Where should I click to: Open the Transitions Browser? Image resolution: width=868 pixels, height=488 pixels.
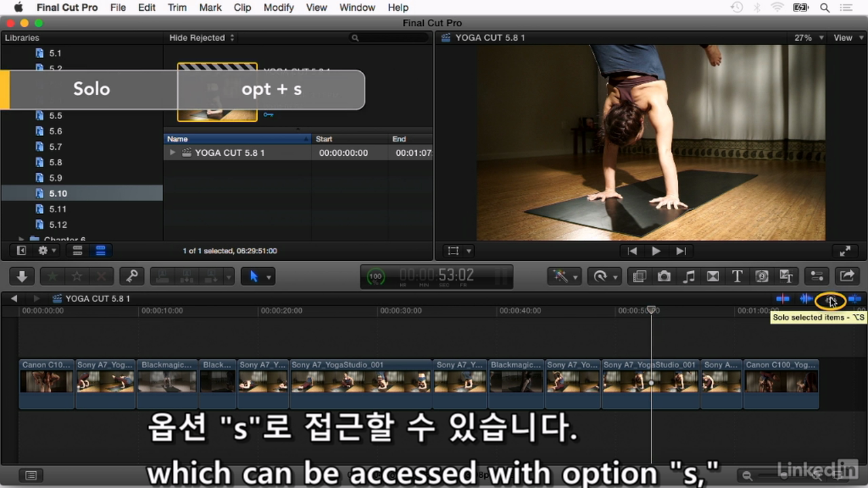pyautogui.click(x=713, y=276)
